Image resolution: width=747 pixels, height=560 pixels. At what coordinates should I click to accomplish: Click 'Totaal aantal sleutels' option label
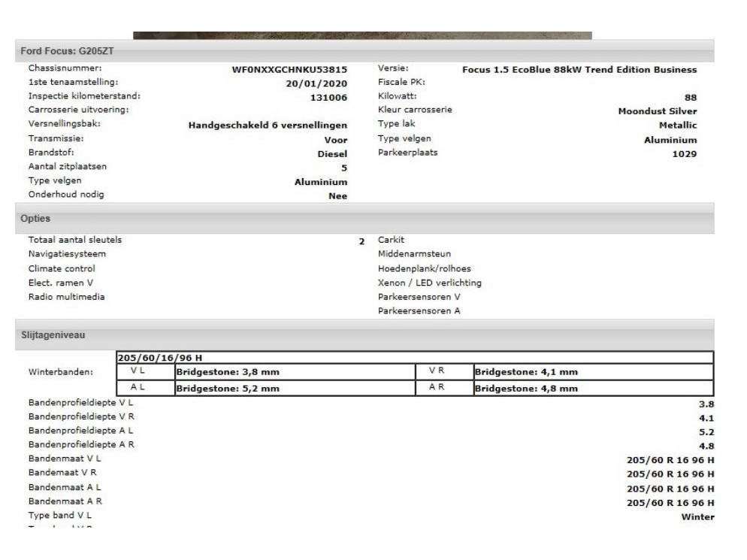(75, 240)
